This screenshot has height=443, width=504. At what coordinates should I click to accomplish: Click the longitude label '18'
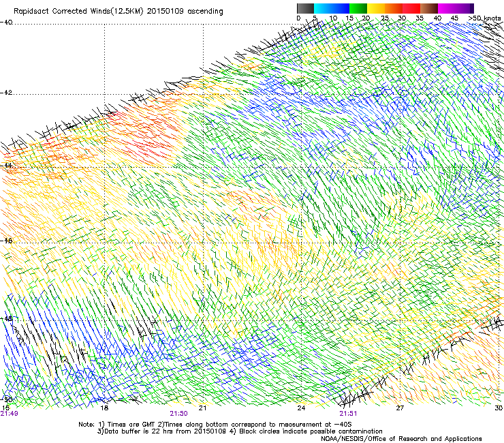[x=104, y=408]
